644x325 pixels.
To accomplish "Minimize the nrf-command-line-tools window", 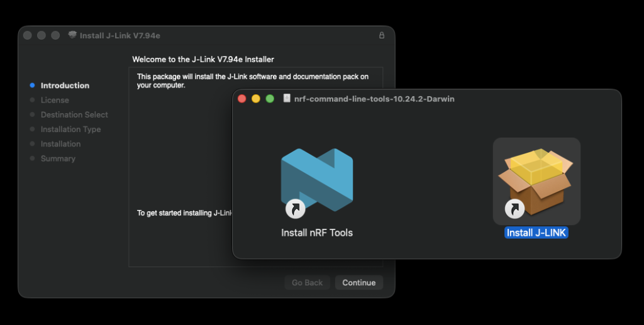I will point(256,99).
